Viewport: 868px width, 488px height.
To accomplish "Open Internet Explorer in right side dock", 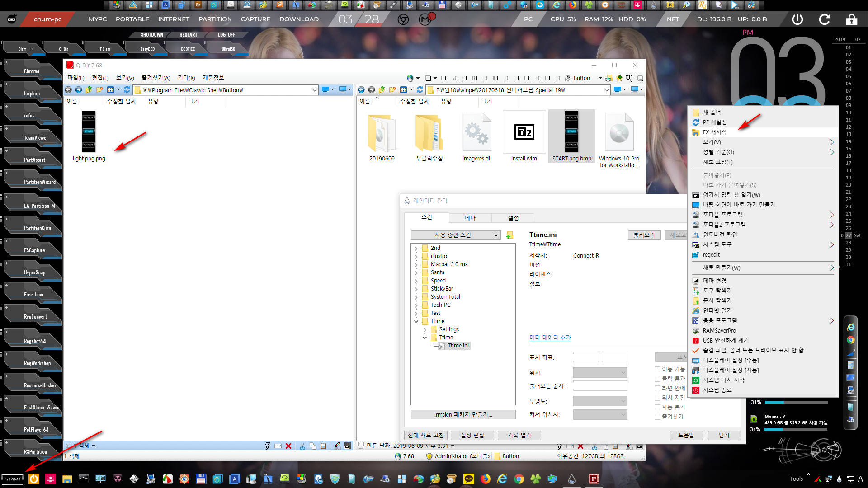I will (x=851, y=327).
